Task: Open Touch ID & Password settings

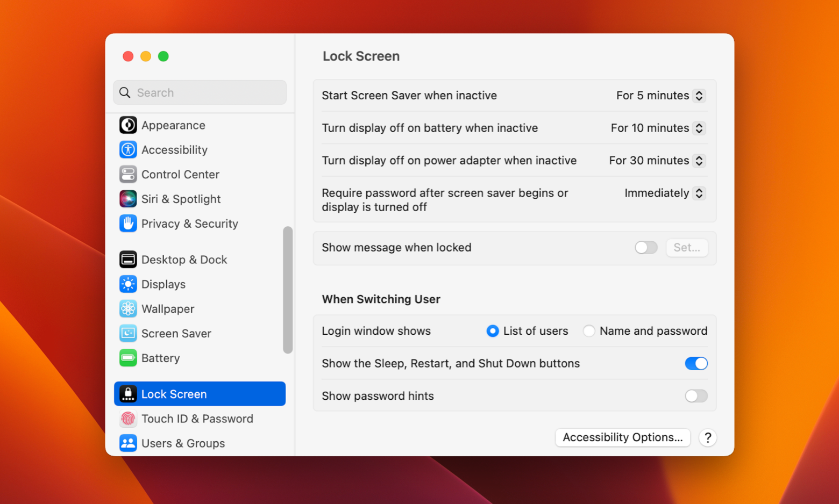Action: pos(128,419)
